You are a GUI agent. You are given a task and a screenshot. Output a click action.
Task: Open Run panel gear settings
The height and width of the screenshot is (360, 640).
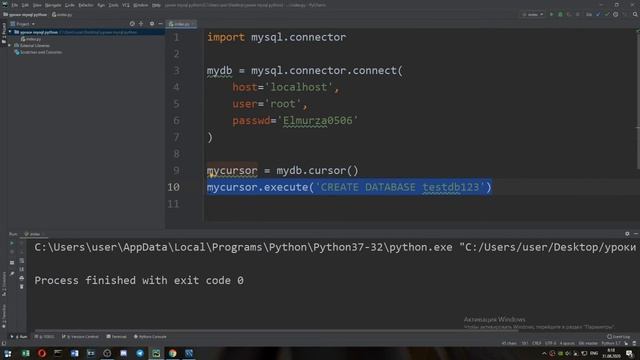point(627,234)
